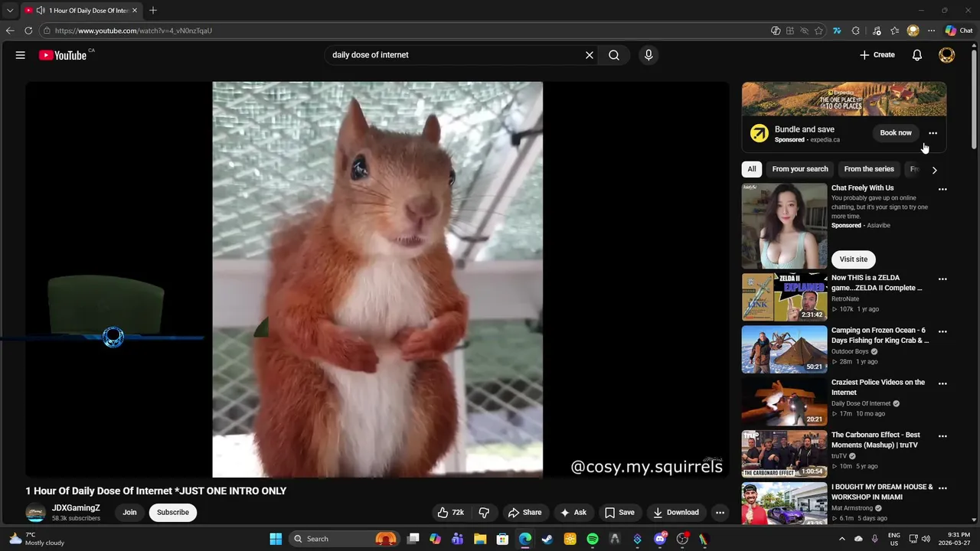Open options for Zelda II video
The width and height of the screenshot is (980, 551).
942,279
